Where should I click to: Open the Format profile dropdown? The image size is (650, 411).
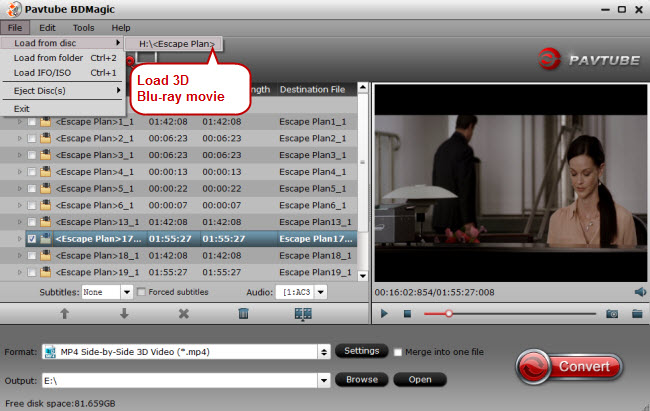click(x=324, y=352)
